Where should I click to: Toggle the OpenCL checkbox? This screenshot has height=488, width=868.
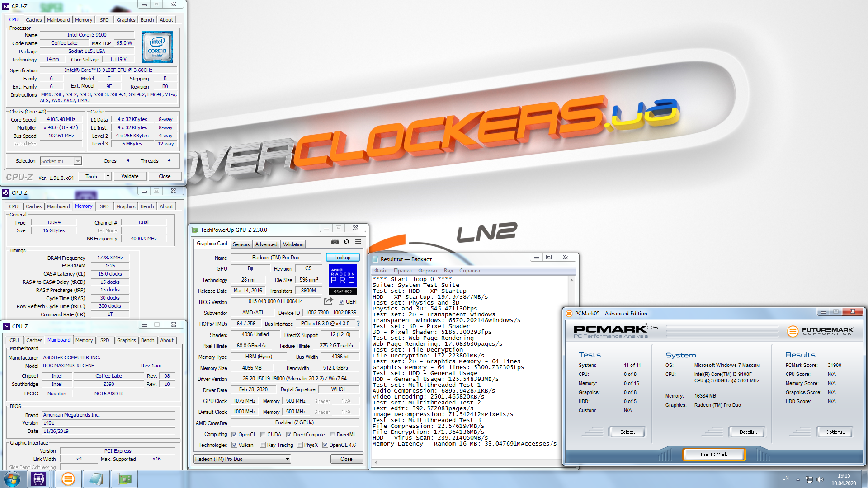tap(235, 435)
